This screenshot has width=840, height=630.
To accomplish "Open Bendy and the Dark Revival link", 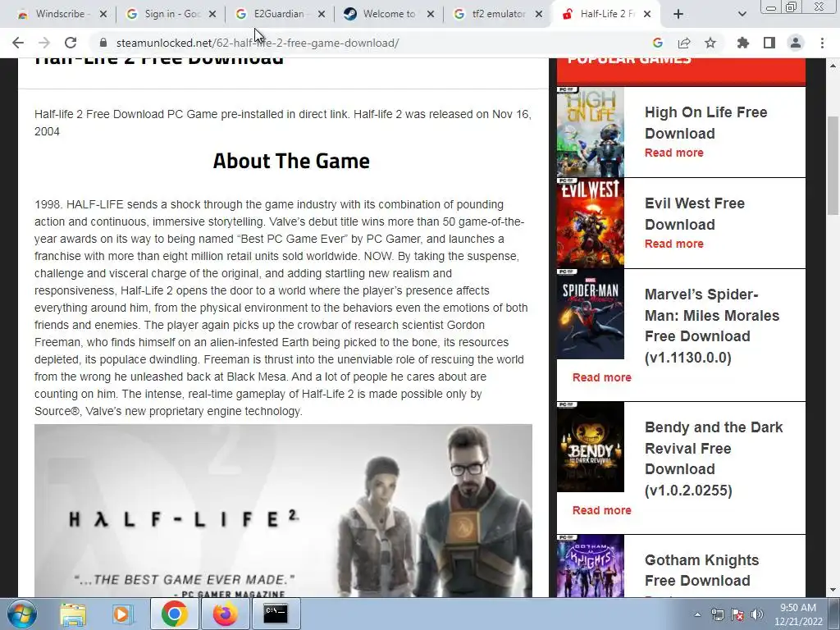I will 714,459.
